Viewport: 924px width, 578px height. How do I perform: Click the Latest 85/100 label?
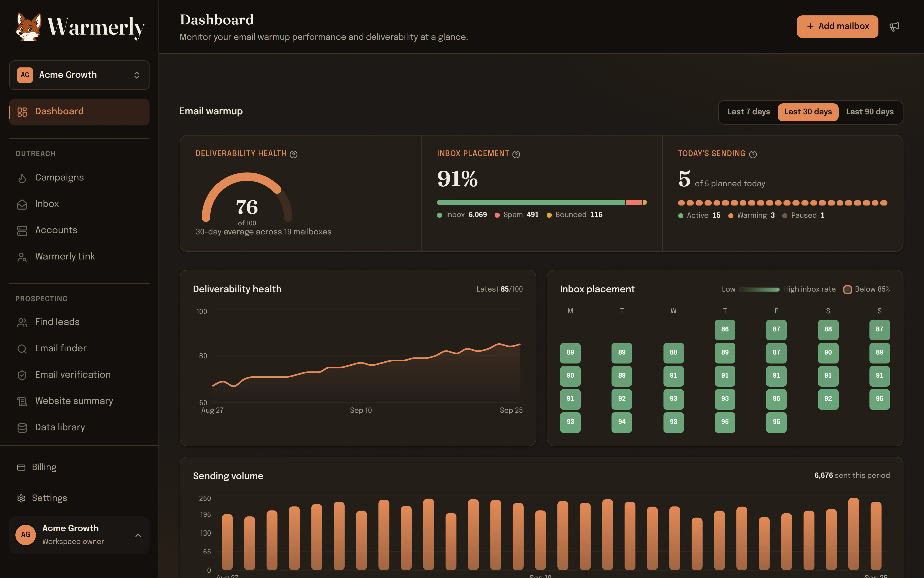point(499,289)
